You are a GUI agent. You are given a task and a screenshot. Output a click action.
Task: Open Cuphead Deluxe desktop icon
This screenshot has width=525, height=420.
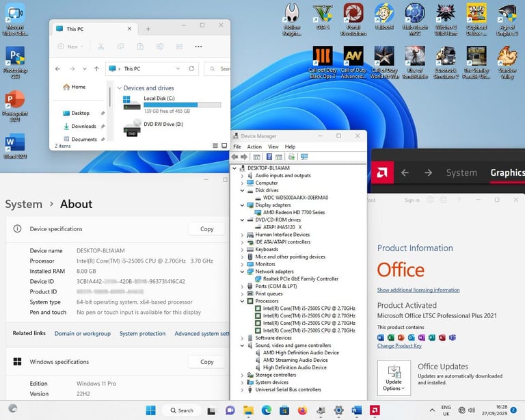476,19
